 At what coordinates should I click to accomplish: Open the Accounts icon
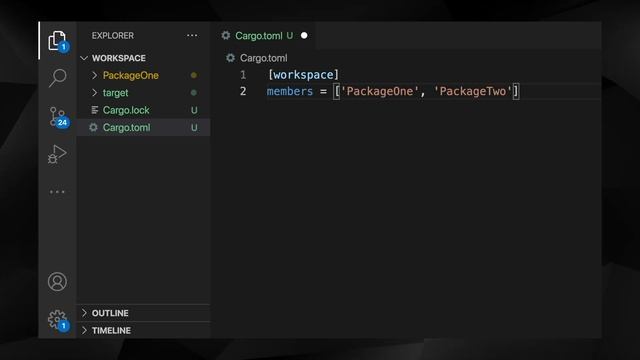point(57,282)
